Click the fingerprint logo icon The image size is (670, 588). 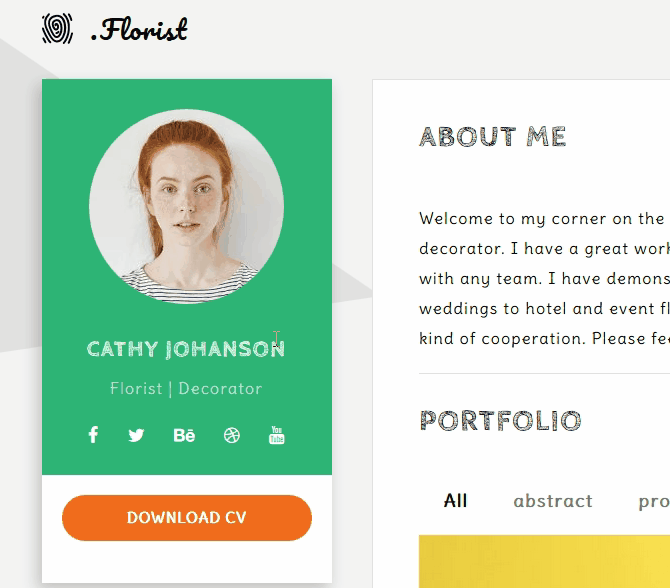pyautogui.click(x=57, y=29)
